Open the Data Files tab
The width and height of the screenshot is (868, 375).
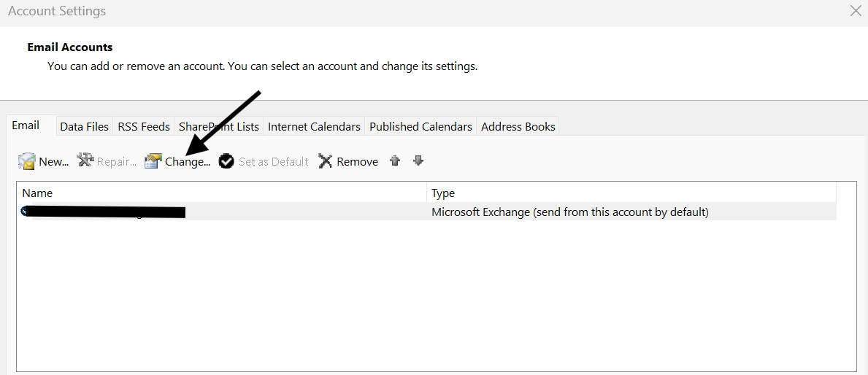click(84, 127)
